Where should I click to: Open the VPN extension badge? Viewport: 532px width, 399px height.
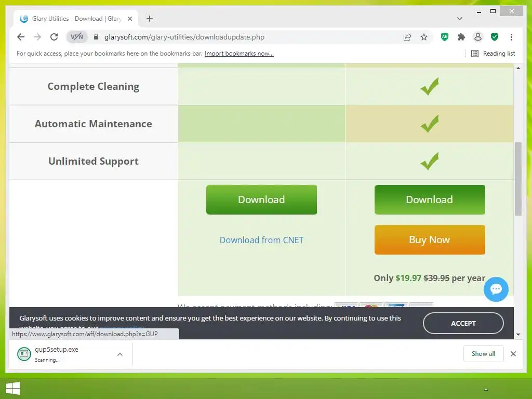pyautogui.click(x=77, y=37)
